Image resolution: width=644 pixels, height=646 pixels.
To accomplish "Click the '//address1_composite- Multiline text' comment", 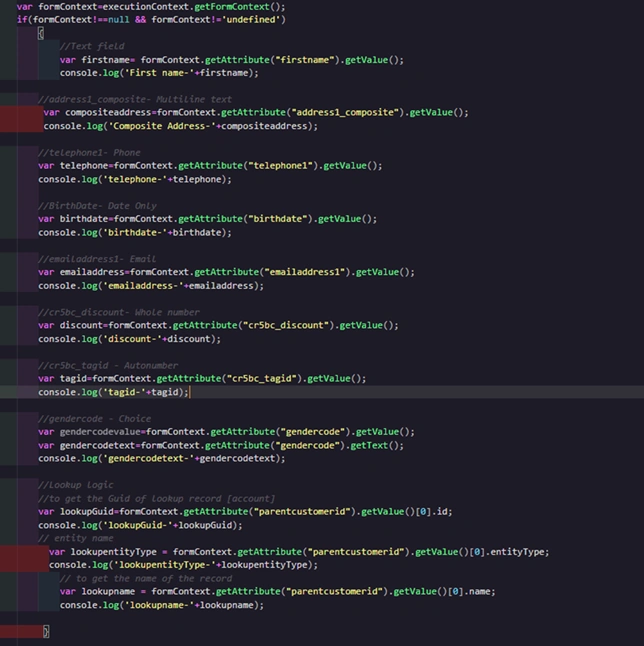I will coord(135,99).
